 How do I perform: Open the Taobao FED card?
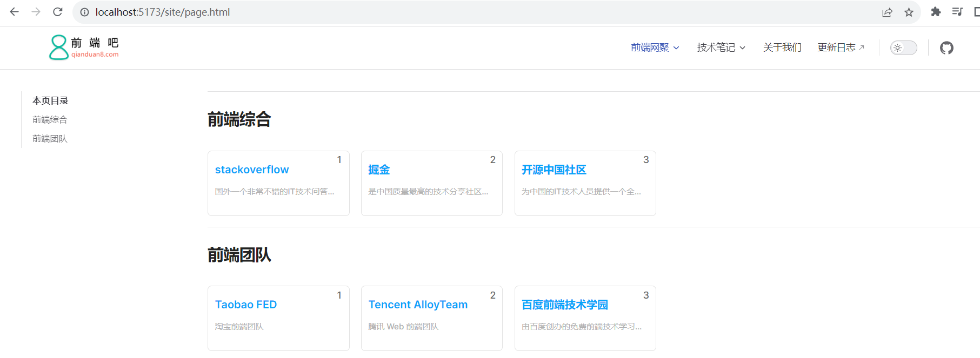pos(278,318)
